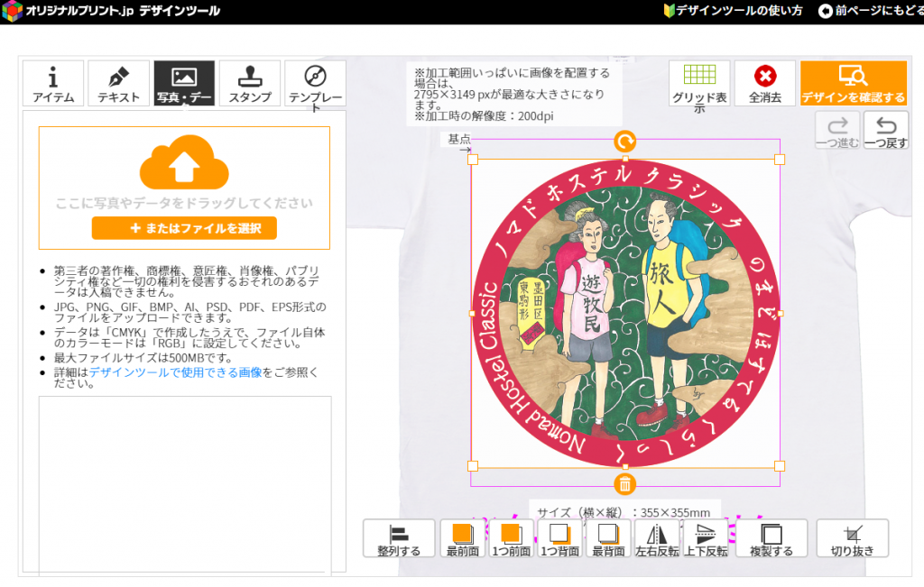Click サイズ 355×355mm size label
This screenshot has width=924, height=587.
point(624,512)
